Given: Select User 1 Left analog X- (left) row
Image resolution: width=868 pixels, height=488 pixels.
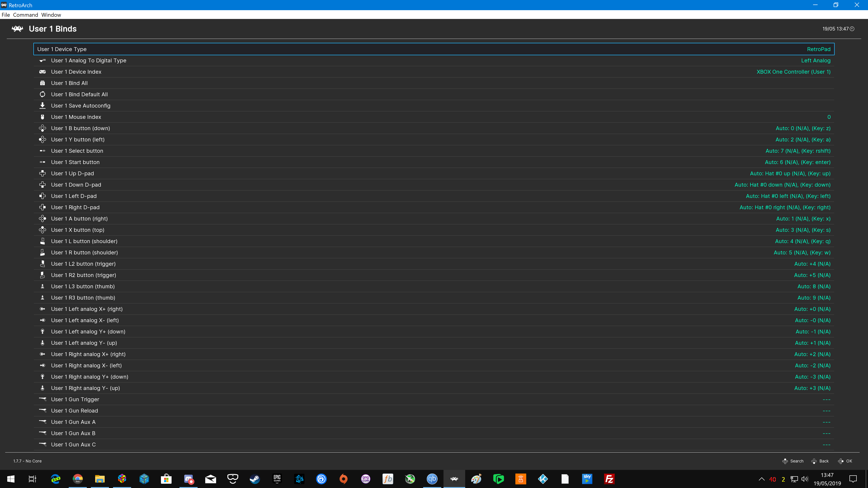Looking at the screenshot, I should pyautogui.click(x=434, y=320).
